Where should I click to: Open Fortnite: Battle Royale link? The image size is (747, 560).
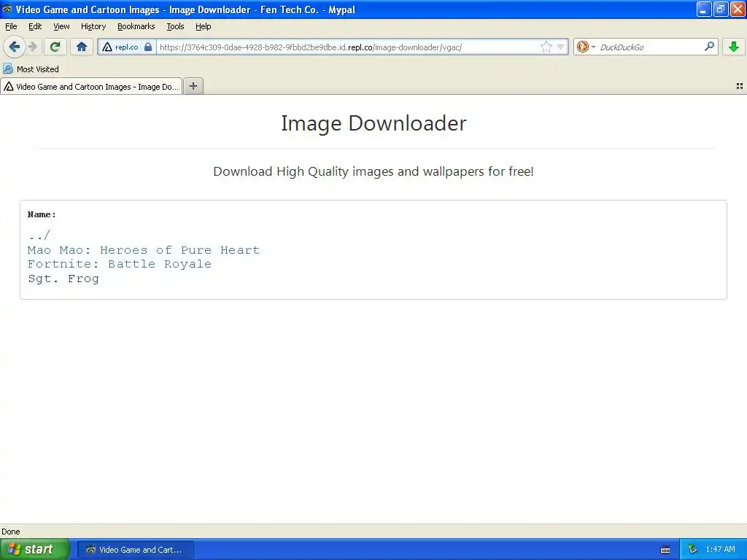click(x=120, y=264)
